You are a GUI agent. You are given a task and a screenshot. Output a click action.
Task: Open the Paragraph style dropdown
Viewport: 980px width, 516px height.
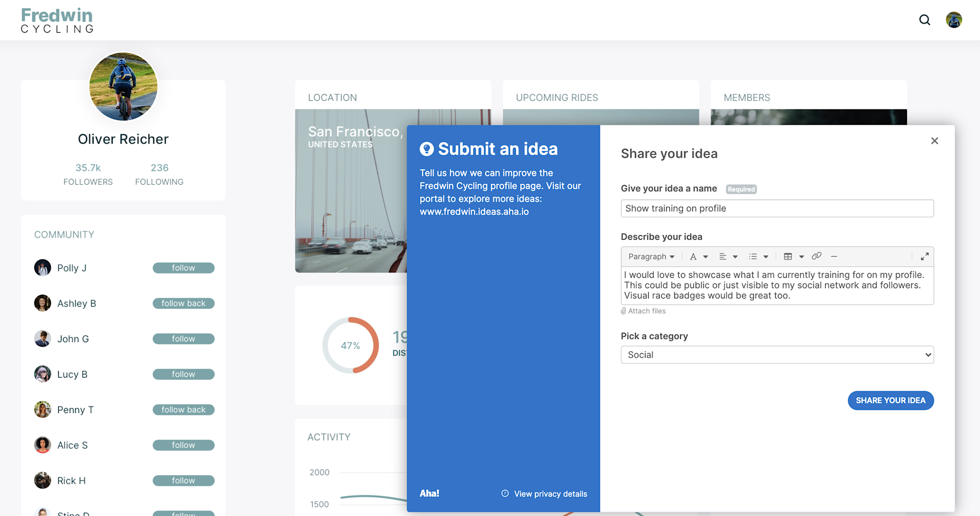651,256
